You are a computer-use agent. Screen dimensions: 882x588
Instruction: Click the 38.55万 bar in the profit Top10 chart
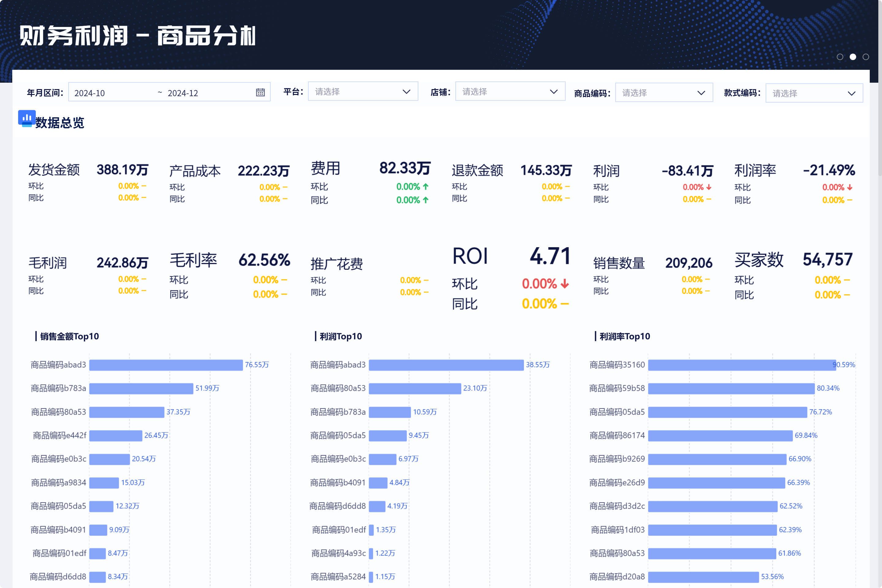coord(446,365)
